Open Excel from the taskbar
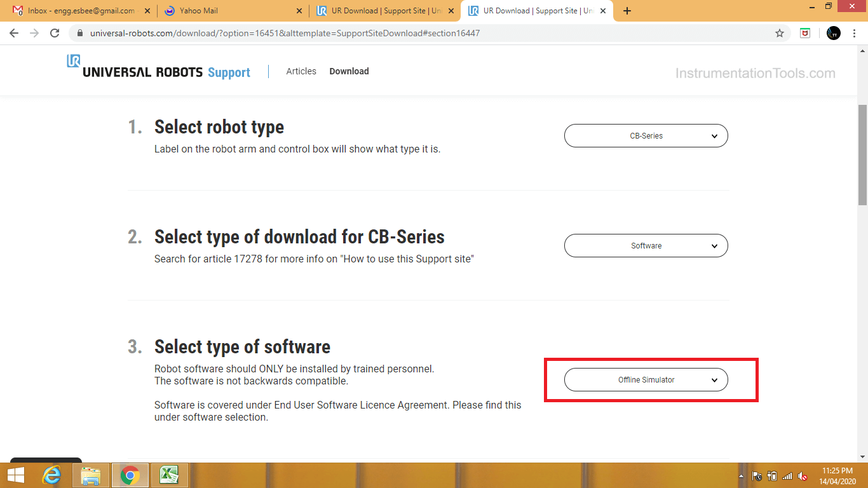This screenshot has width=868, height=488. pos(168,475)
